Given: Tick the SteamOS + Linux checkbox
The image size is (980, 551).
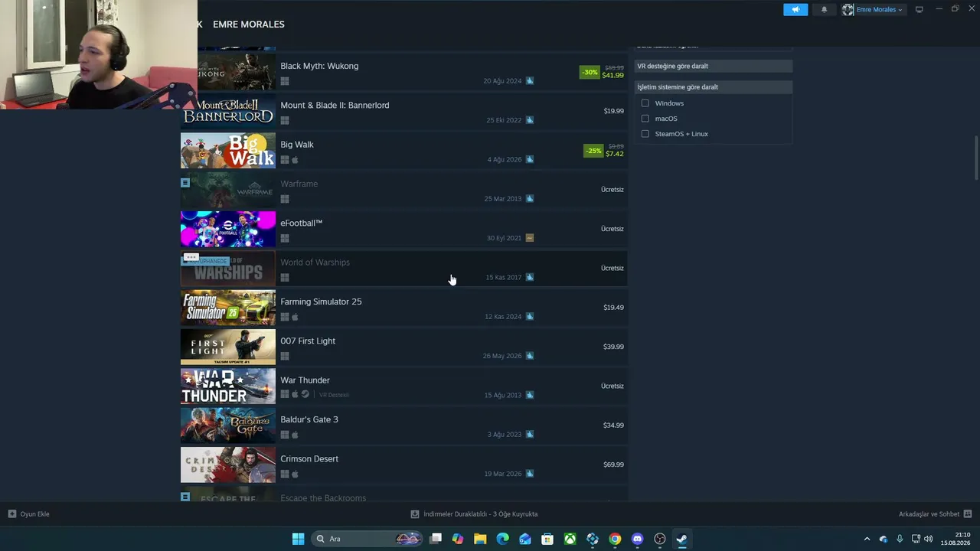Looking at the screenshot, I should (645, 134).
